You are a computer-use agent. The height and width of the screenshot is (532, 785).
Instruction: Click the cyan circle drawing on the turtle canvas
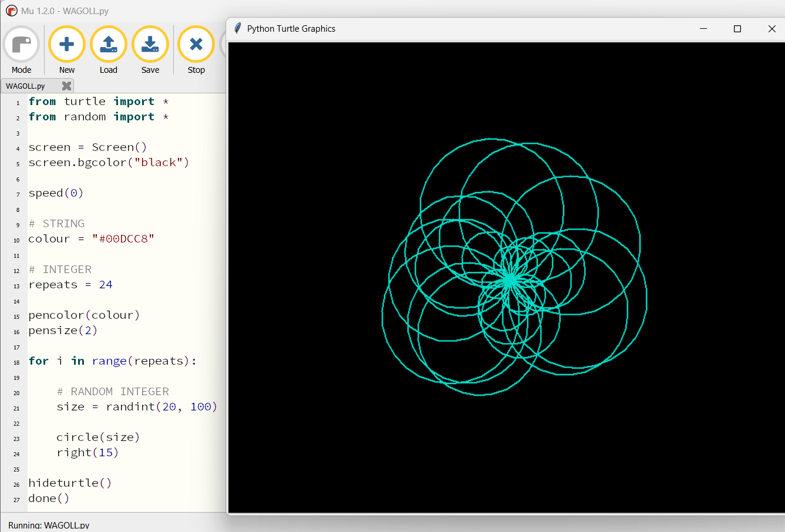point(514,267)
